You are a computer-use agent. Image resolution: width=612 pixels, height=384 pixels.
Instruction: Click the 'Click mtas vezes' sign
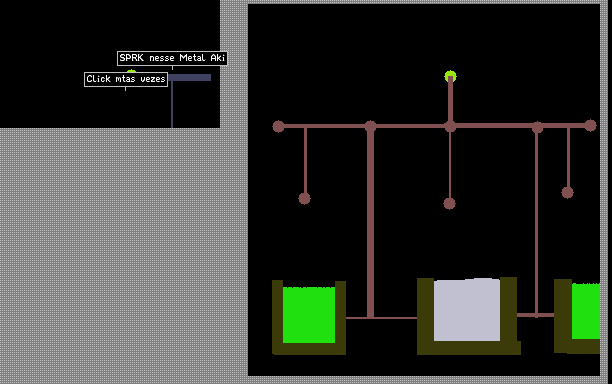pos(126,79)
